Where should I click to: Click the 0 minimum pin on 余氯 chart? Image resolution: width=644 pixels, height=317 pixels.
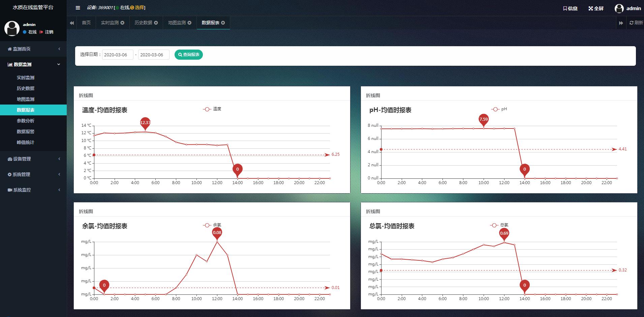coord(104,286)
